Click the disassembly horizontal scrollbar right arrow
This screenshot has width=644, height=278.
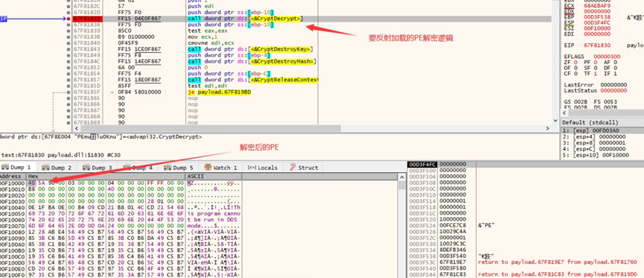[547, 128]
